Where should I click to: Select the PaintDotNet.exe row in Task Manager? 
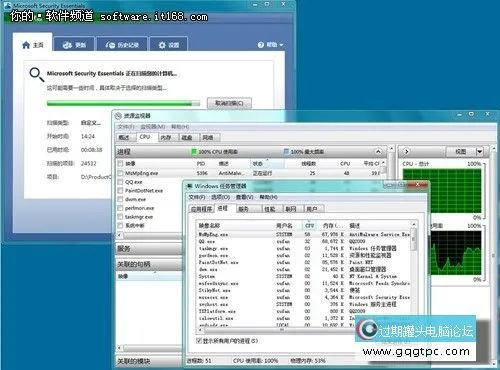303,262
